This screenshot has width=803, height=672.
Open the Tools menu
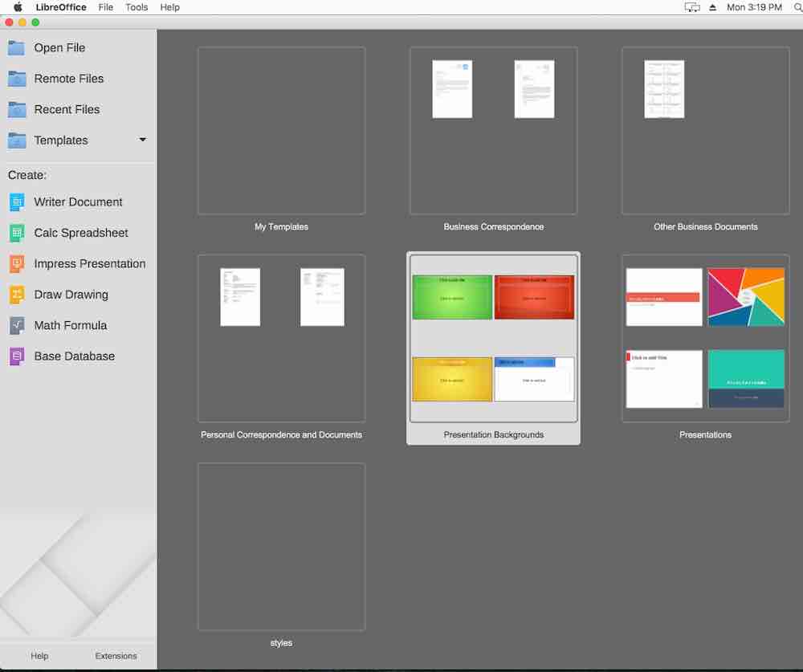pos(137,7)
